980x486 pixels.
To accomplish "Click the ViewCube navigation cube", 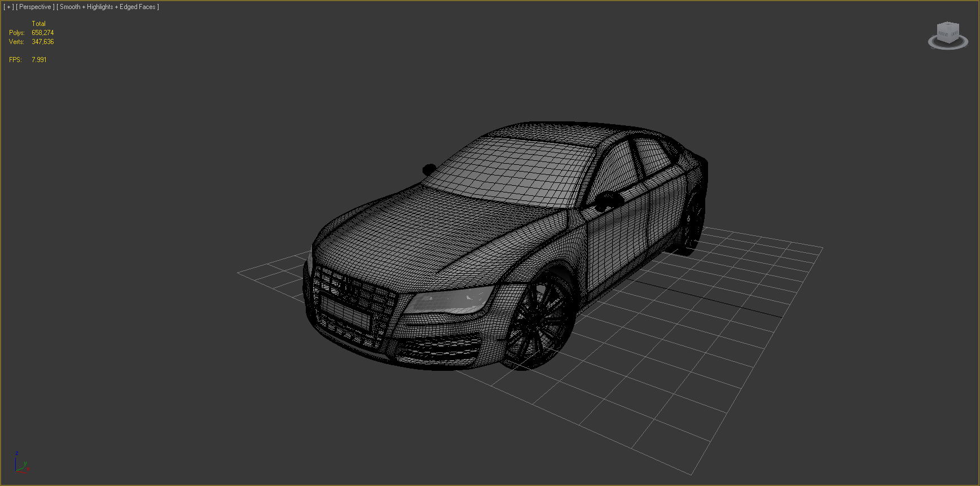I will (x=947, y=32).
